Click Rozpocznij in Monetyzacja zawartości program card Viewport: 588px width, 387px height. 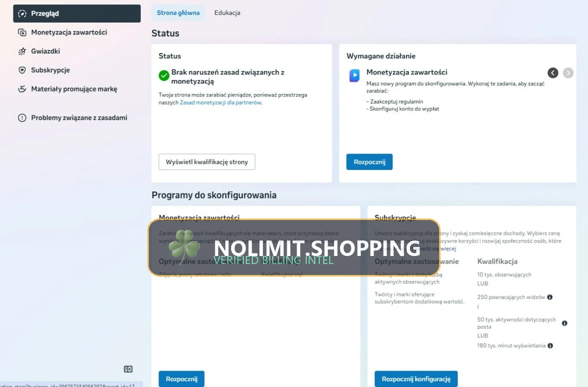tap(181, 378)
